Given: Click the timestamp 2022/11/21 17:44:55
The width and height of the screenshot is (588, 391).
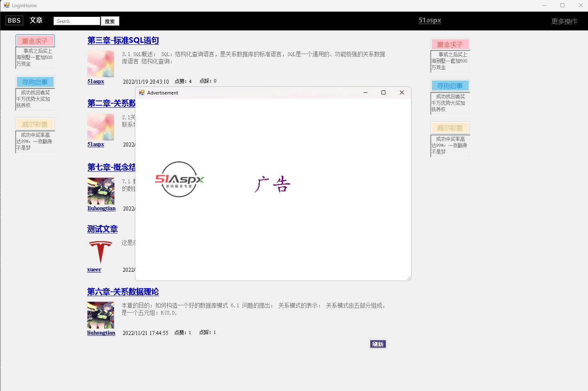Looking at the screenshot, I should point(146,333).
